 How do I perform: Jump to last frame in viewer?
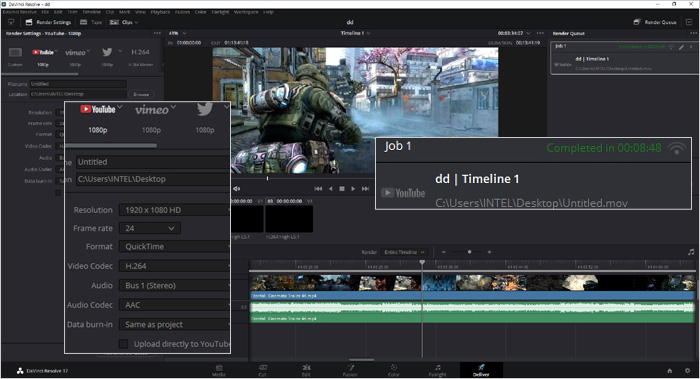pos(365,189)
